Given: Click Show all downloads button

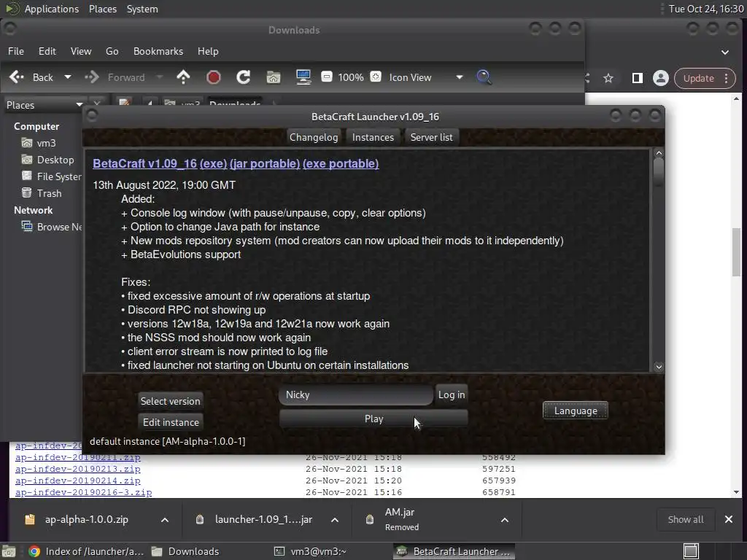Looking at the screenshot, I should pyautogui.click(x=686, y=519).
